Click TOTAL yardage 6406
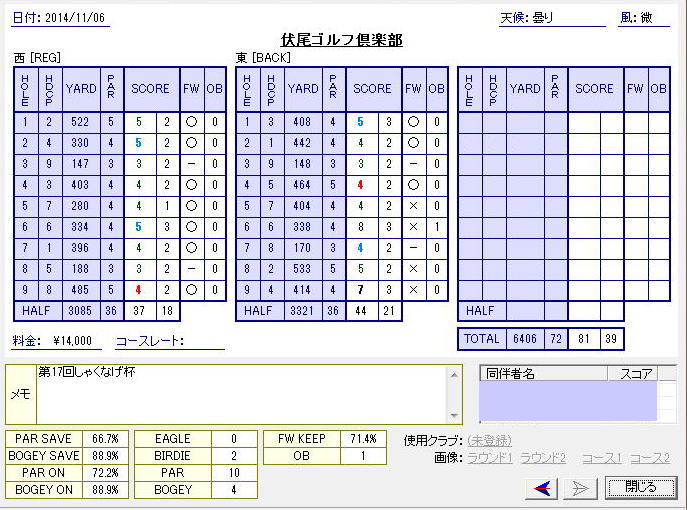The image size is (687, 510). (x=525, y=339)
